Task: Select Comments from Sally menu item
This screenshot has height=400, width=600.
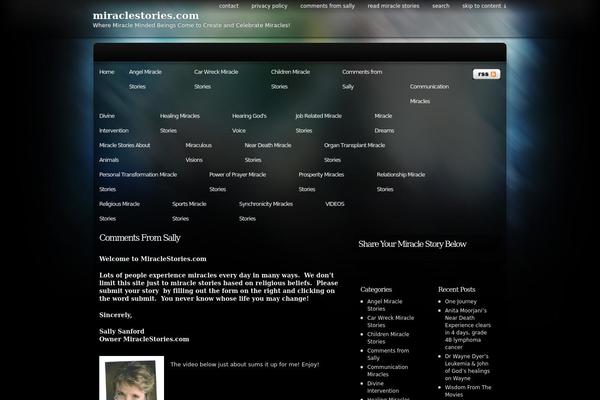Action: (362, 79)
